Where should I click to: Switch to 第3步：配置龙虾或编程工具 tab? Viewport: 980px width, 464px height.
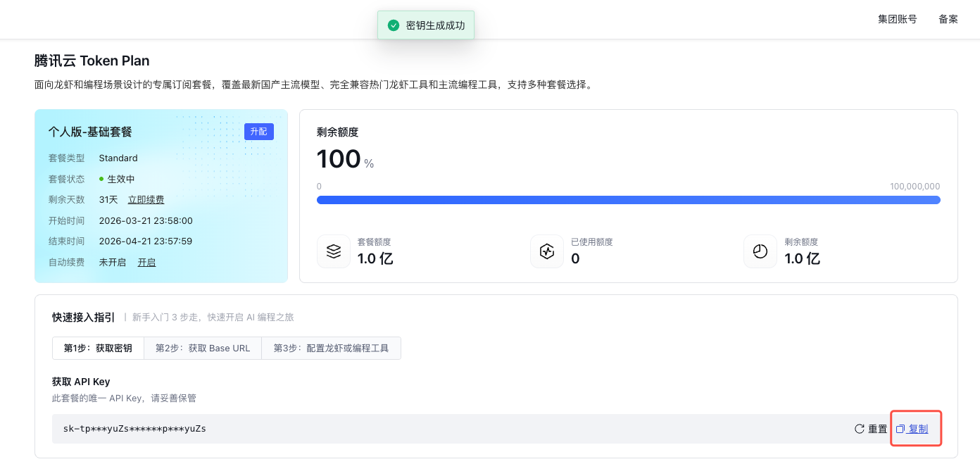click(331, 348)
